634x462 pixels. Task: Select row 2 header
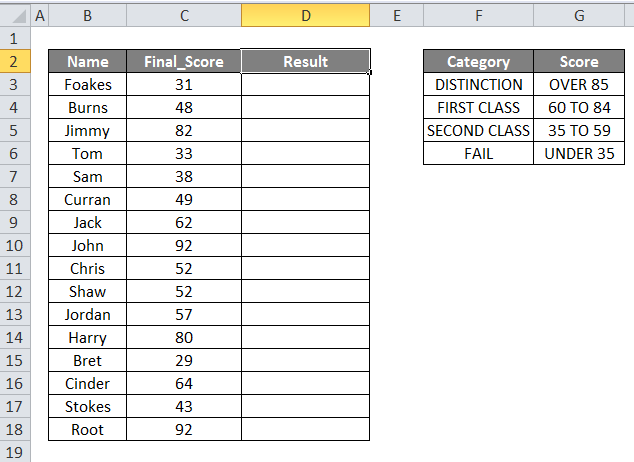tap(15, 62)
